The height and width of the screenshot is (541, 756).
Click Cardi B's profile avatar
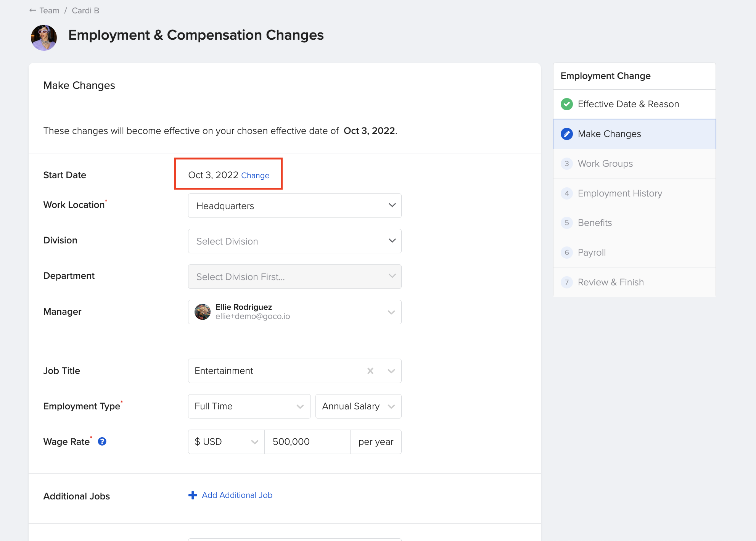click(43, 37)
